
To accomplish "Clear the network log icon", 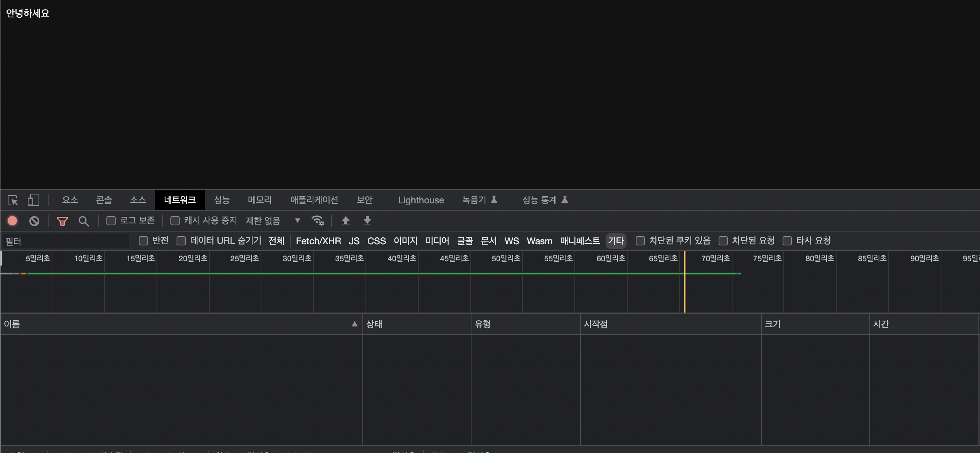I will pos(34,221).
